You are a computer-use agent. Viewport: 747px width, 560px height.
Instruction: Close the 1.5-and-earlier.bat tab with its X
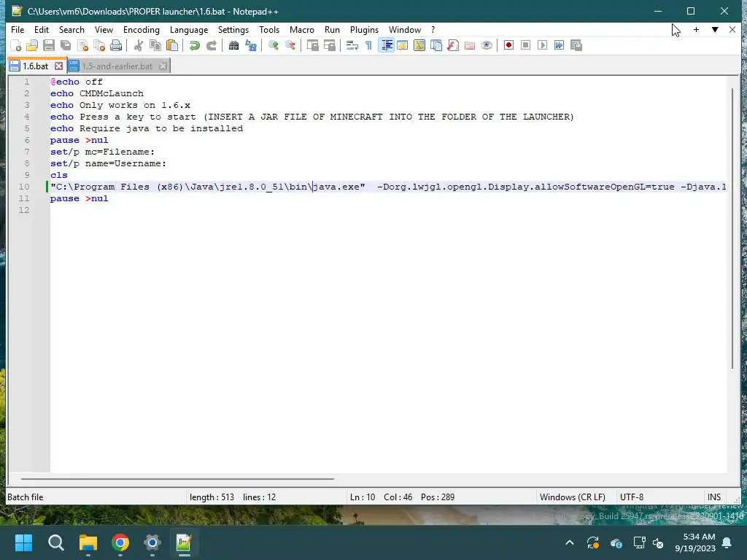click(x=163, y=66)
